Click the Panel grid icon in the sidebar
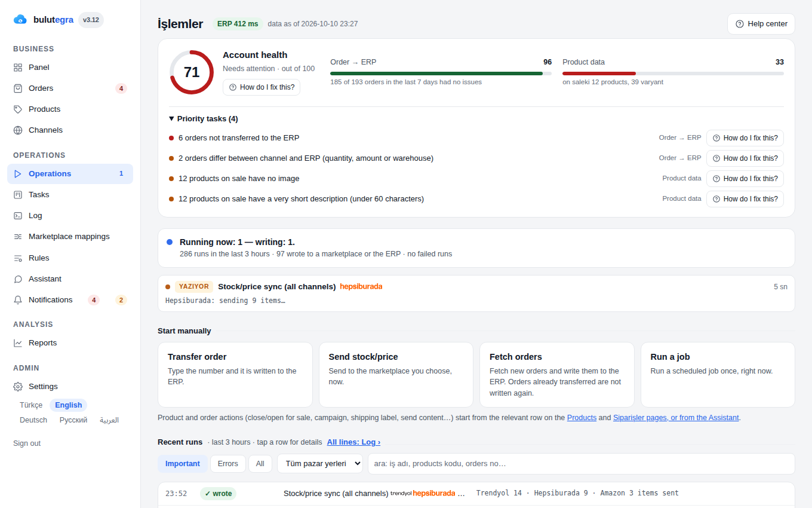The image size is (812, 508). 18,68
